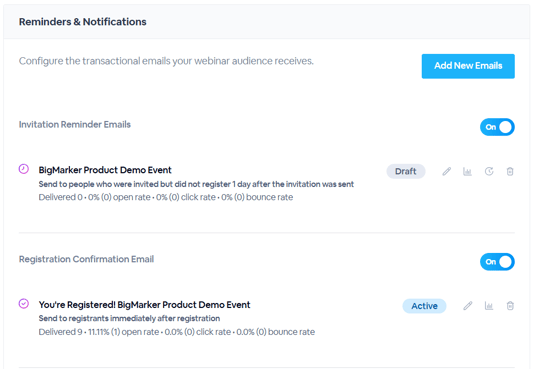Click the purple checkmark icon beside You're Registered
The width and height of the screenshot is (539, 369).
(x=24, y=304)
